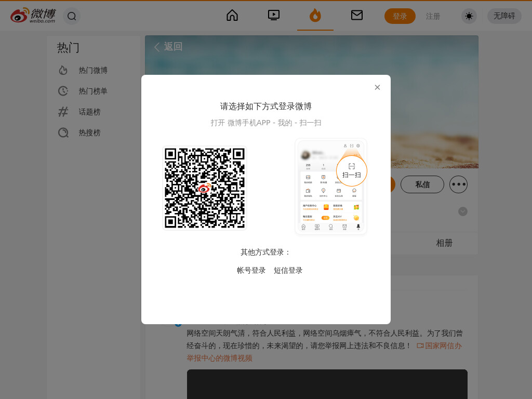Click the 无障碍 button
The width and height of the screenshot is (532, 399).
504,16
